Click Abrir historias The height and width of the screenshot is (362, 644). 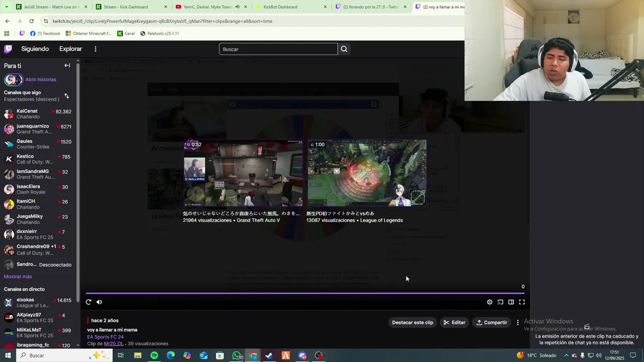pos(41,79)
